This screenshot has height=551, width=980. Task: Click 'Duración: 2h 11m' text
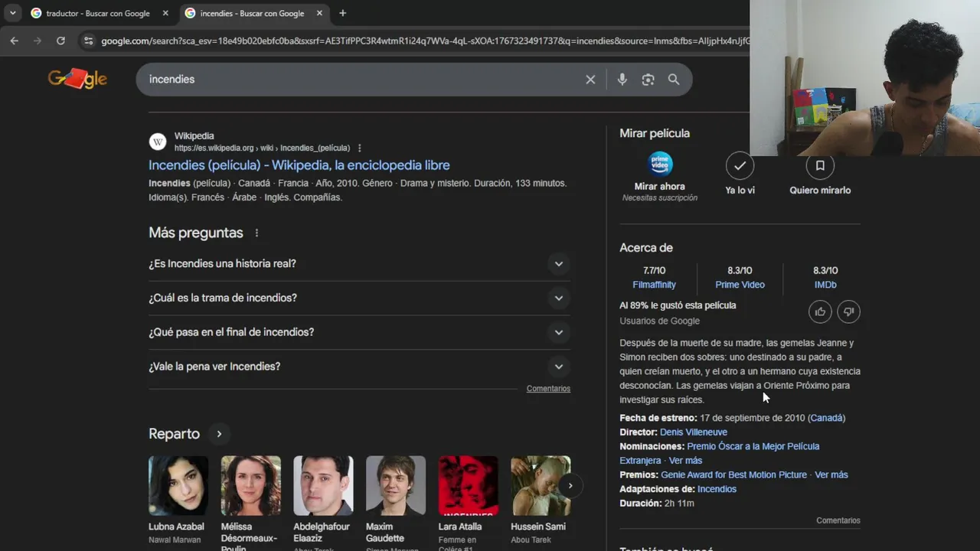(657, 504)
